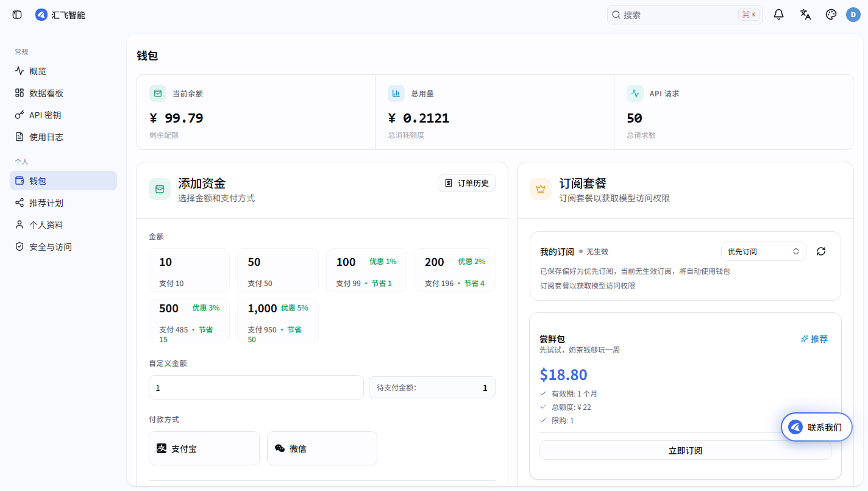The height and width of the screenshot is (491, 868).
Task: Open 个人资料 in the sidebar
Action: (x=63, y=224)
